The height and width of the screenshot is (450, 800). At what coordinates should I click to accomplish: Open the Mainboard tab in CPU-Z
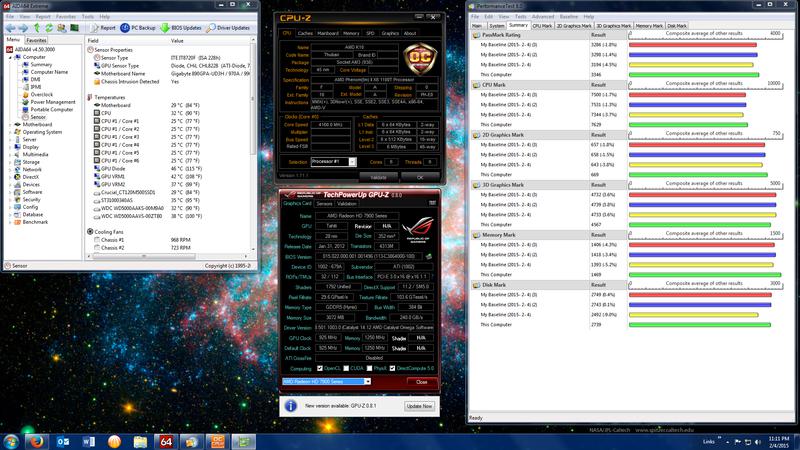tap(328, 33)
